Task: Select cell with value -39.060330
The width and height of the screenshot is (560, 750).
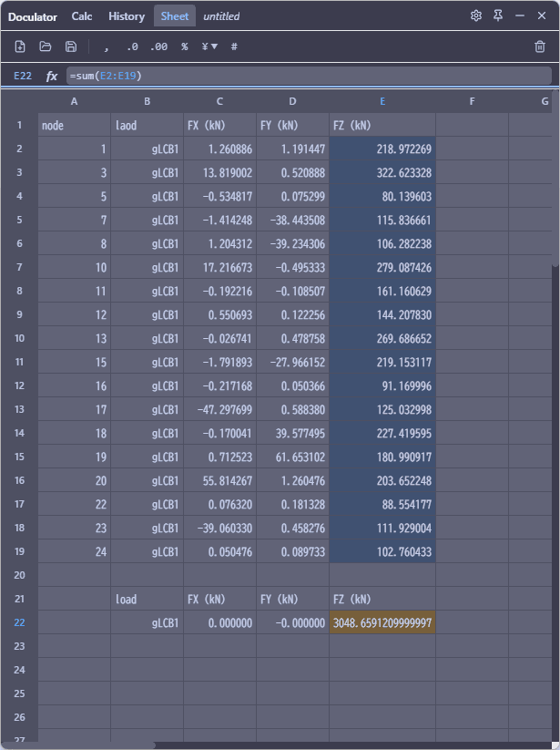Action: (x=219, y=528)
